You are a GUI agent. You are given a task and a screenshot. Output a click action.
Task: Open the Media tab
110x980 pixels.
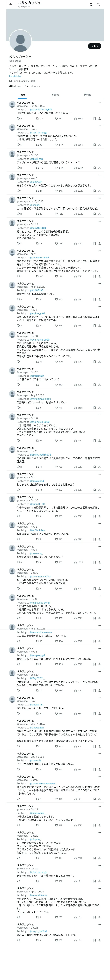click(88, 95)
